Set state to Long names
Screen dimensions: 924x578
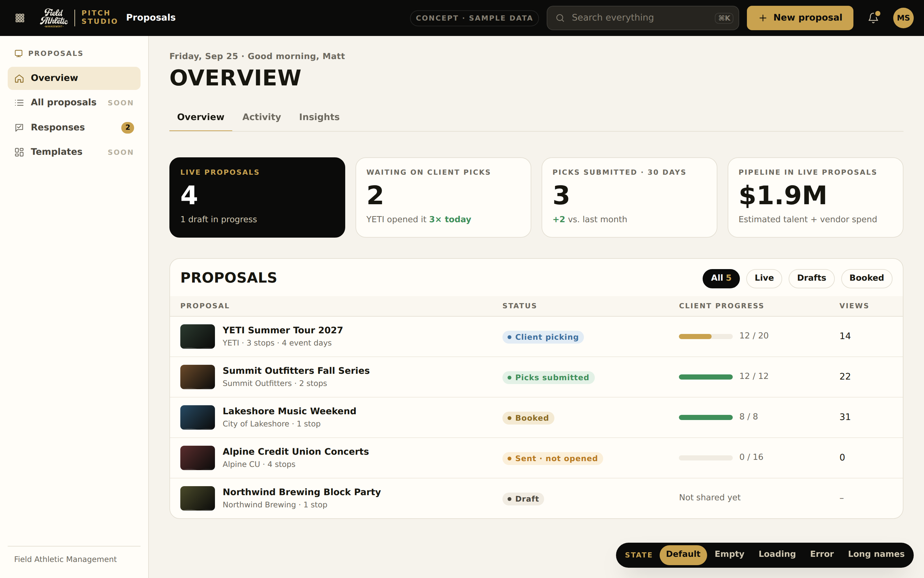[x=876, y=555]
